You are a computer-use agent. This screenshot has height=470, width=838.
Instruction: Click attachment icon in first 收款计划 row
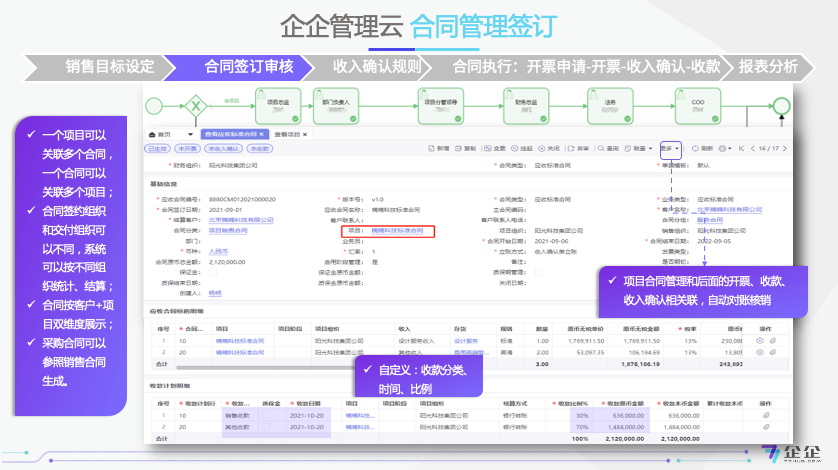coord(766,414)
